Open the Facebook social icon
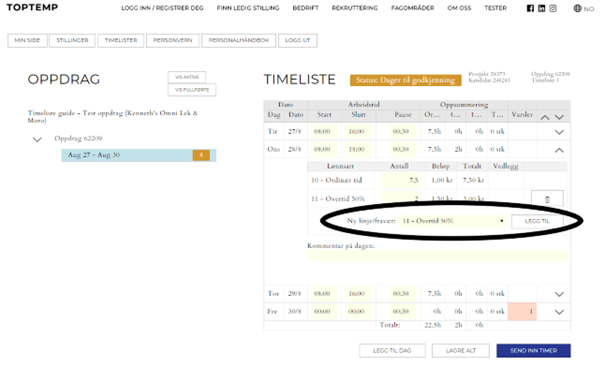The height and width of the screenshot is (381, 605). [531, 8]
